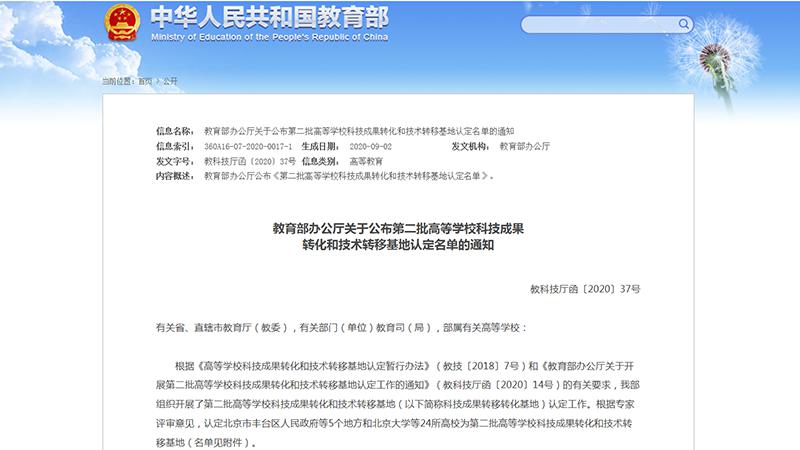Image resolution: width=800 pixels, height=450 pixels.
Task: Click the 发文机构 value 教育部办公厅
Action: pos(524,146)
